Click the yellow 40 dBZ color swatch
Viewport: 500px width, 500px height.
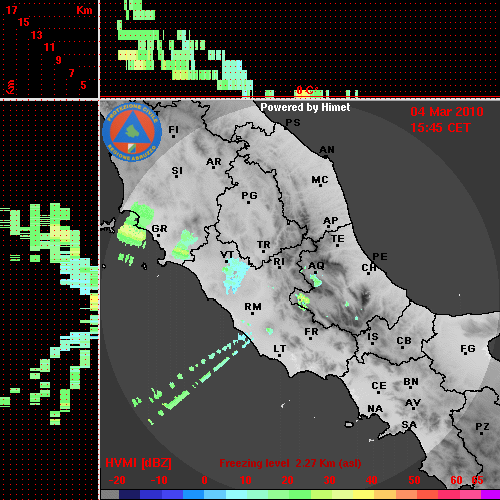363,495
